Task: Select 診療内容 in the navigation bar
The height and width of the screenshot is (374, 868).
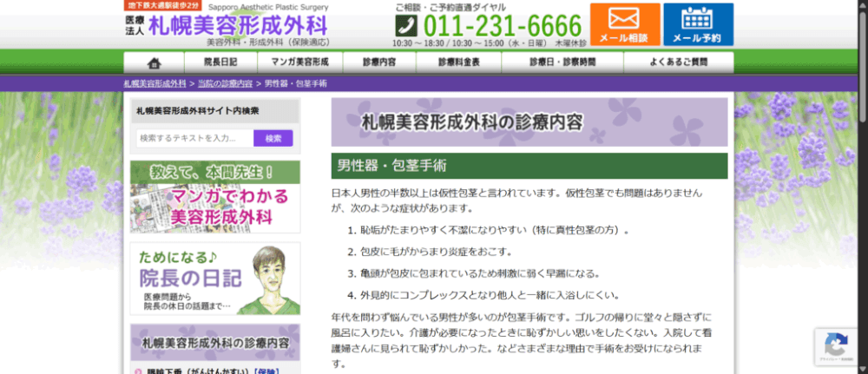Action: click(x=378, y=62)
